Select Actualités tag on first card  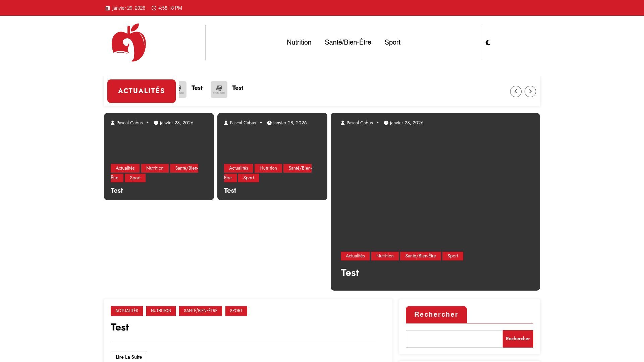pyautogui.click(x=125, y=168)
